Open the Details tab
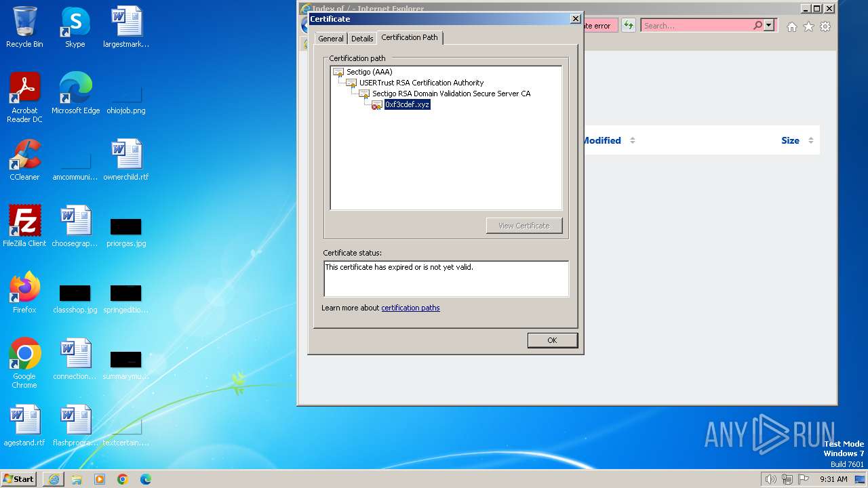Screen dimensions: 868x488 pos(362,39)
